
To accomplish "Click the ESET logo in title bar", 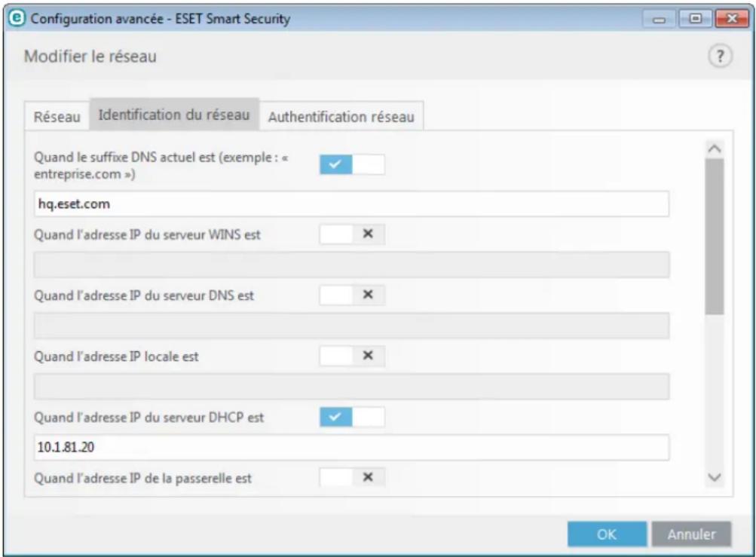I will (x=18, y=18).
